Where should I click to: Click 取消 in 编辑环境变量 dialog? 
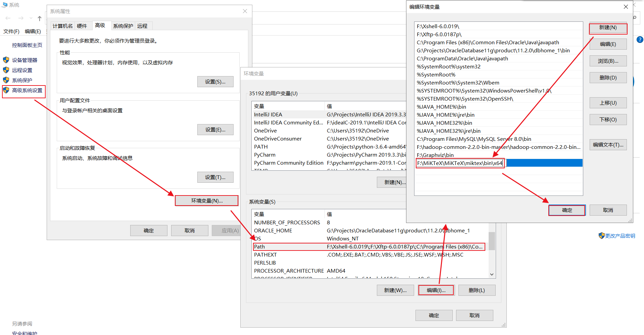click(608, 210)
